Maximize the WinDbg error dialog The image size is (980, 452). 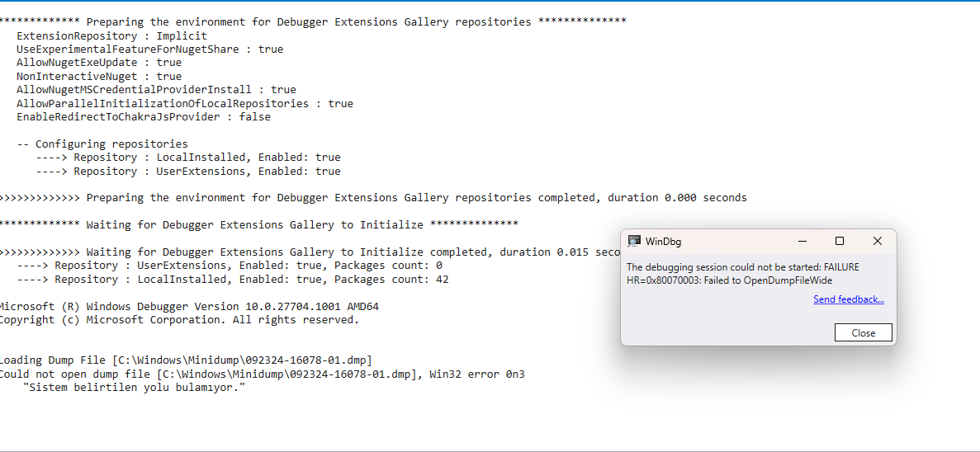point(840,241)
